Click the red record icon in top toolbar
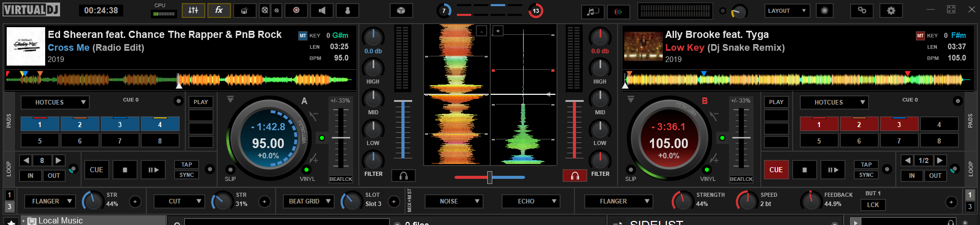This screenshot has width=980, height=225. (296, 10)
